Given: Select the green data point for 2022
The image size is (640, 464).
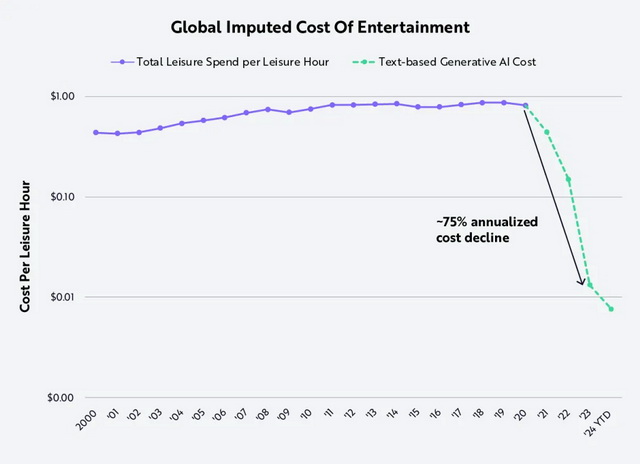Looking at the screenshot, I should [x=568, y=179].
